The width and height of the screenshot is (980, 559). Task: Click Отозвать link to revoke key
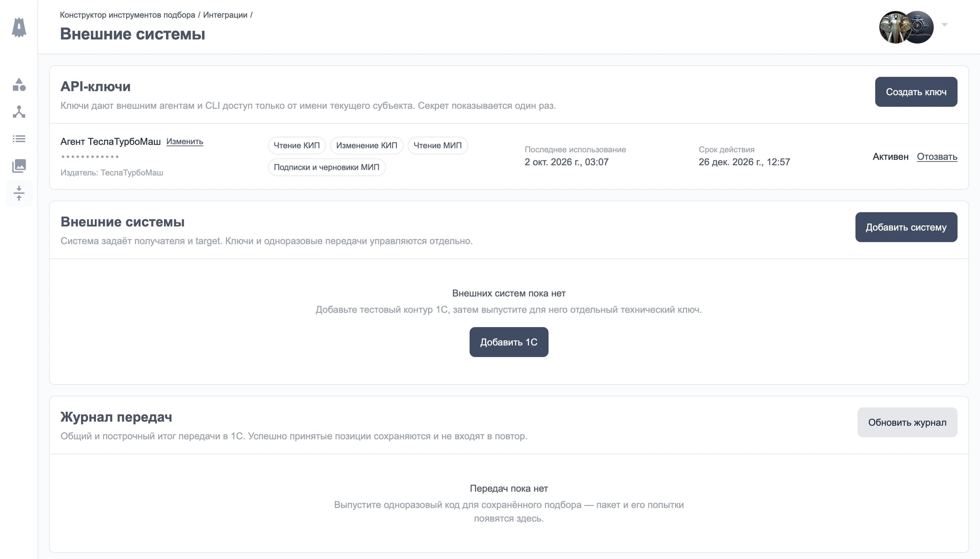point(937,157)
